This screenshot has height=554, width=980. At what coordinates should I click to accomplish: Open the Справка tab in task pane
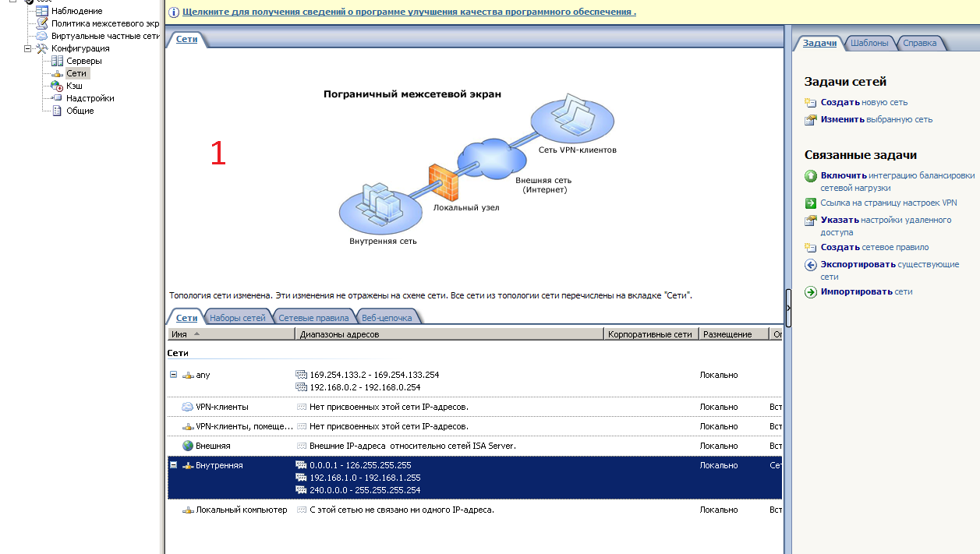pos(919,44)
